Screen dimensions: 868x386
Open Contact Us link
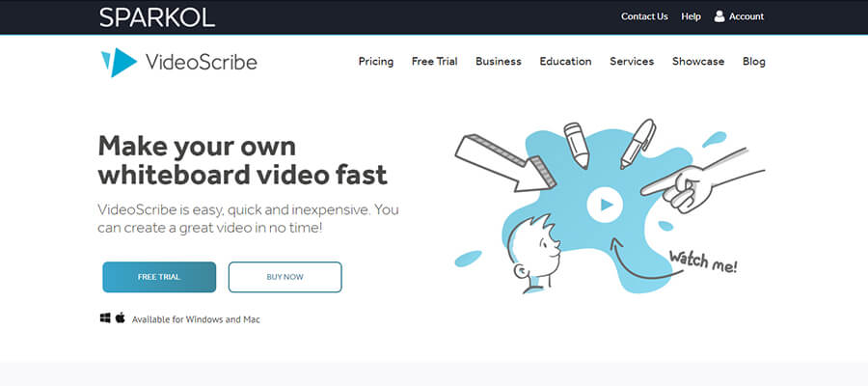pyautogui.click(x=644, y=16)
